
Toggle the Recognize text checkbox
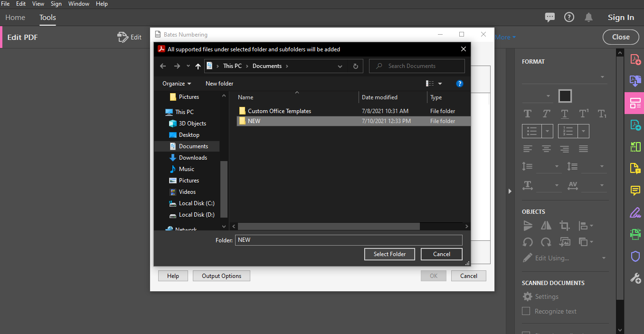pos(526,311)
